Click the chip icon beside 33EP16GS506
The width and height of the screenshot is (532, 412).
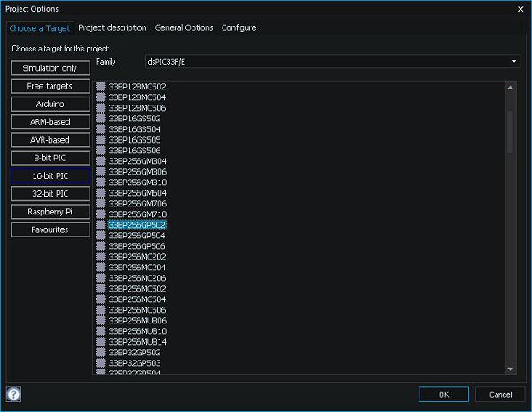pyautogui.click(x=100, y=151)
